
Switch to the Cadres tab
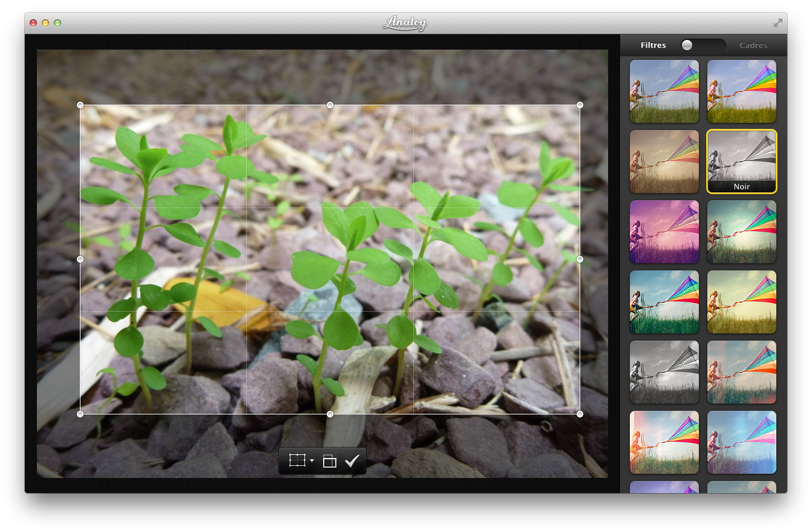point(753,45)
